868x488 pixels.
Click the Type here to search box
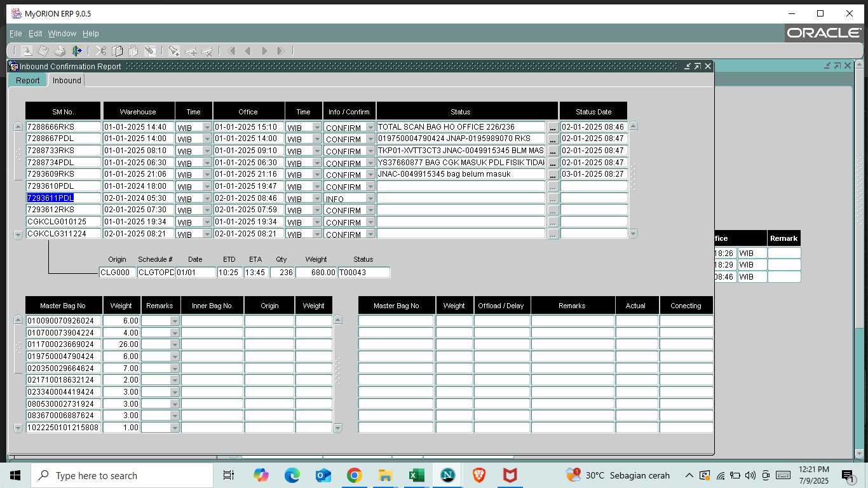[122, 475]
